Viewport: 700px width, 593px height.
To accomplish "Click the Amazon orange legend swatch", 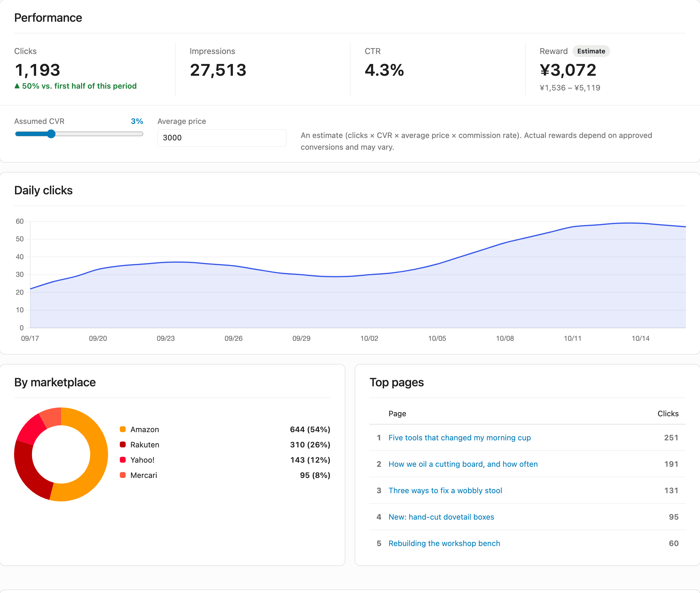I will tap(123, 429).
